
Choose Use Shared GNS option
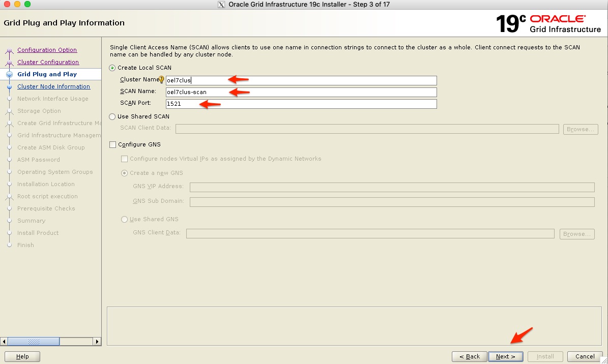pyautogui.click(x=125, y=220)
